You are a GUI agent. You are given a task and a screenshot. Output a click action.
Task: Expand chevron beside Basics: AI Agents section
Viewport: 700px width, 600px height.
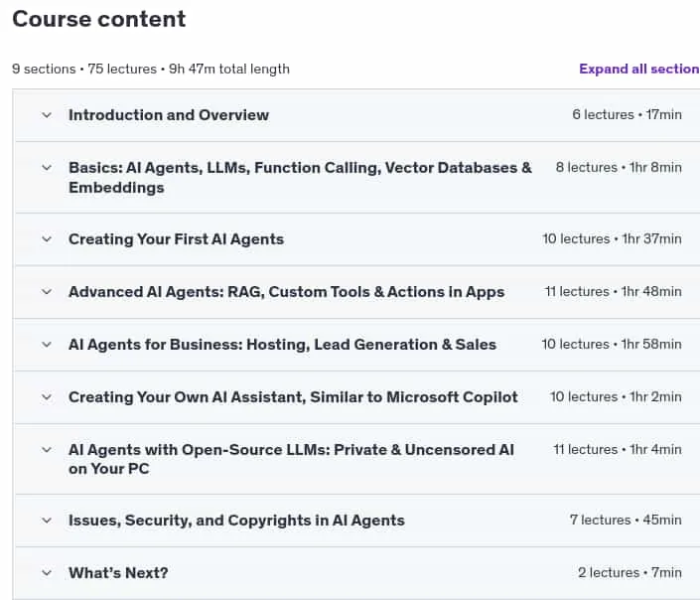click(x=47, y=168)
